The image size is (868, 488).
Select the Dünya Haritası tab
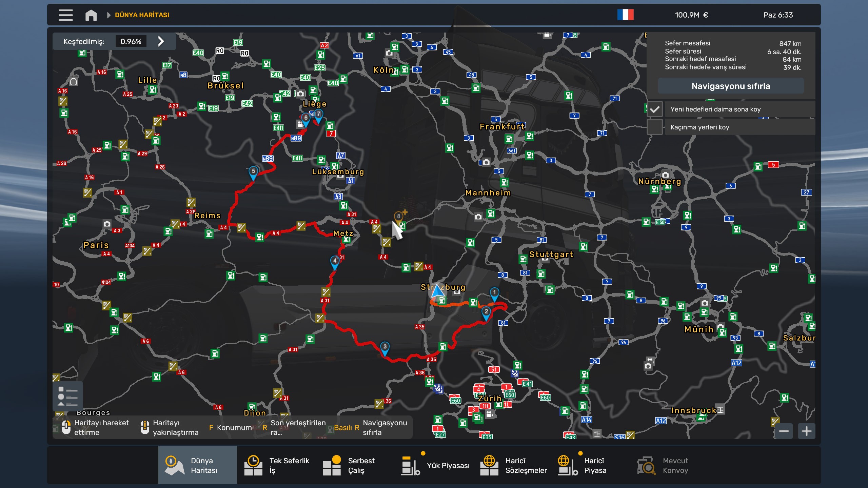coord(197,465)
